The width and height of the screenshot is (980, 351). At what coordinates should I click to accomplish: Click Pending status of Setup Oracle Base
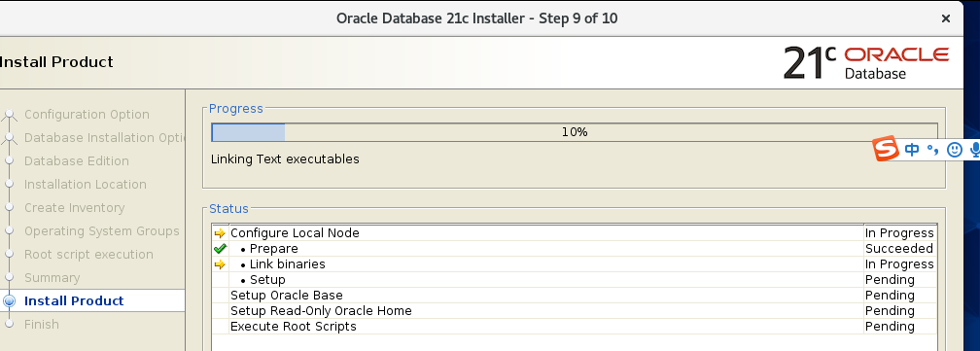point(890,296)
